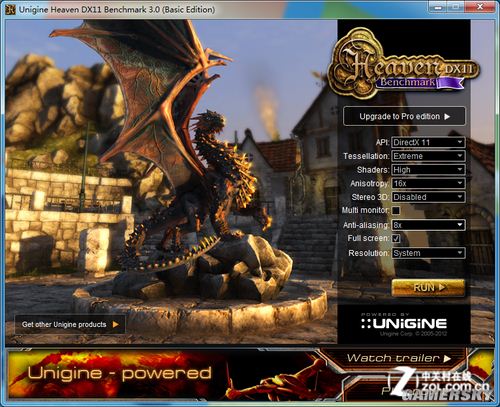Click Upgrade to Pro edition button

click(x=404, y=116)
